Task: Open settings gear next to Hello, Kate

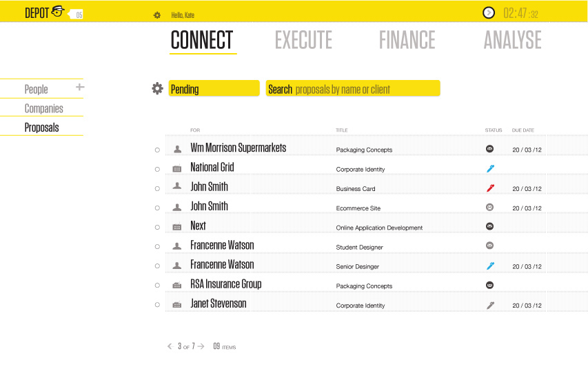Action: click(157, 15)
